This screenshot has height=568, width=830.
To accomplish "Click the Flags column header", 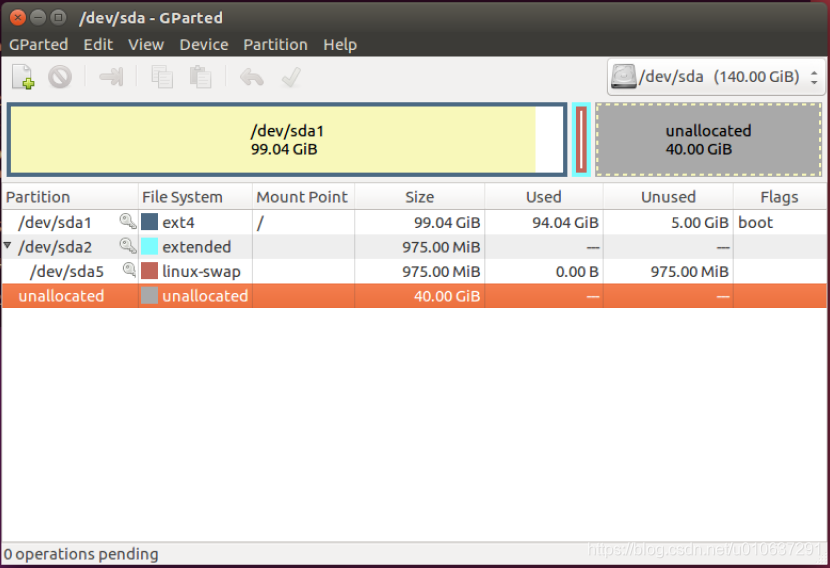I will tap(779, 197).
